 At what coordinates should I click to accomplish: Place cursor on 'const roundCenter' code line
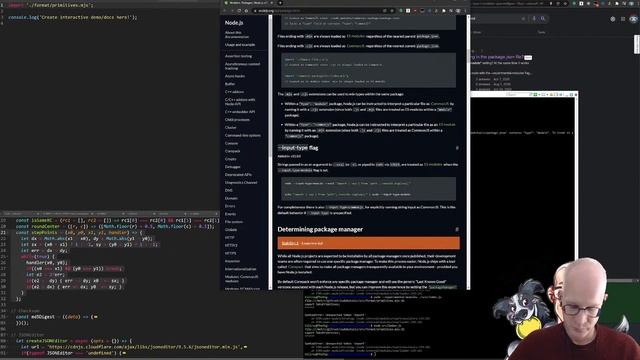115,227
